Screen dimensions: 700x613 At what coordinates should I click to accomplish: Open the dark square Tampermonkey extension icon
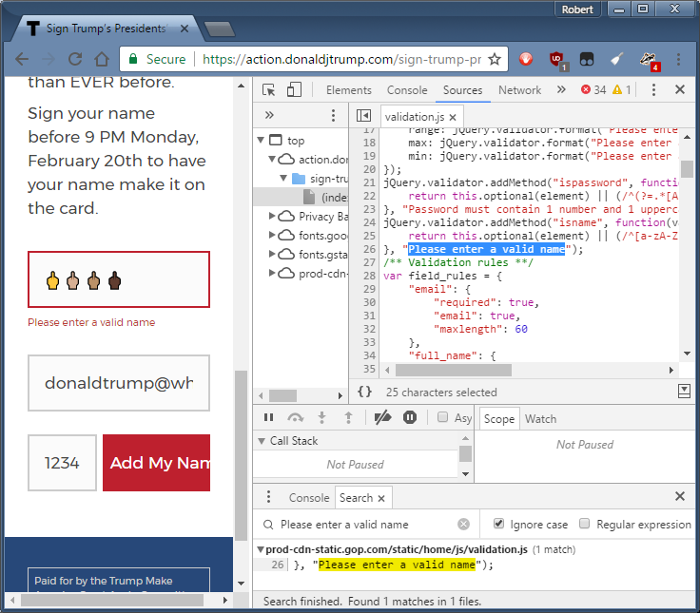(587, 59)
